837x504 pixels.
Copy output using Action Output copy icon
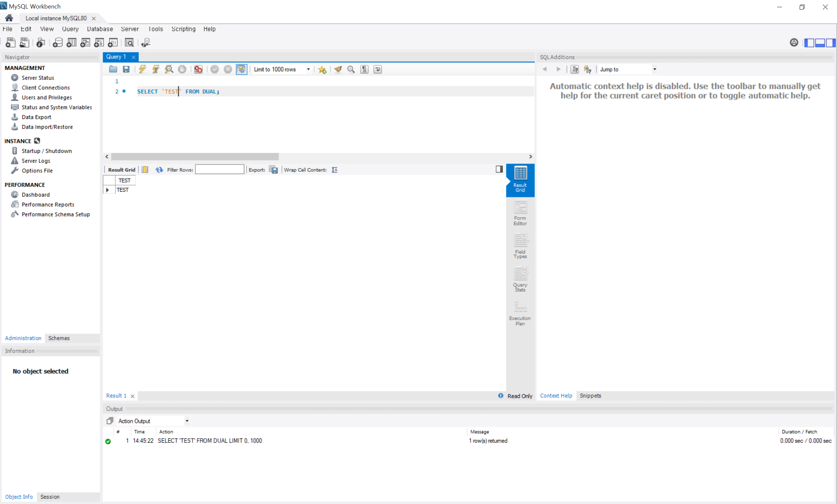[110, 421]
